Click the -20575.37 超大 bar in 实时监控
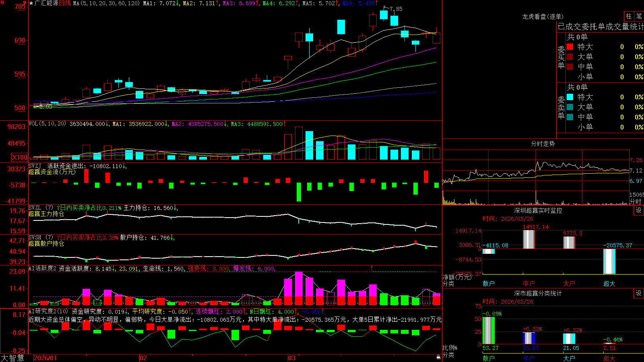 pyautogui.click(x=609, y=262)
